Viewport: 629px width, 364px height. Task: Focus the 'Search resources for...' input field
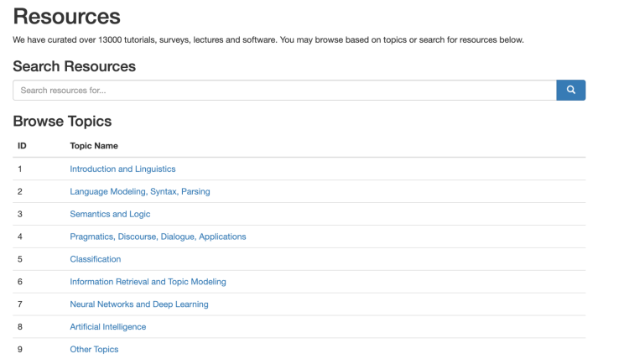[x=284, y=90]
